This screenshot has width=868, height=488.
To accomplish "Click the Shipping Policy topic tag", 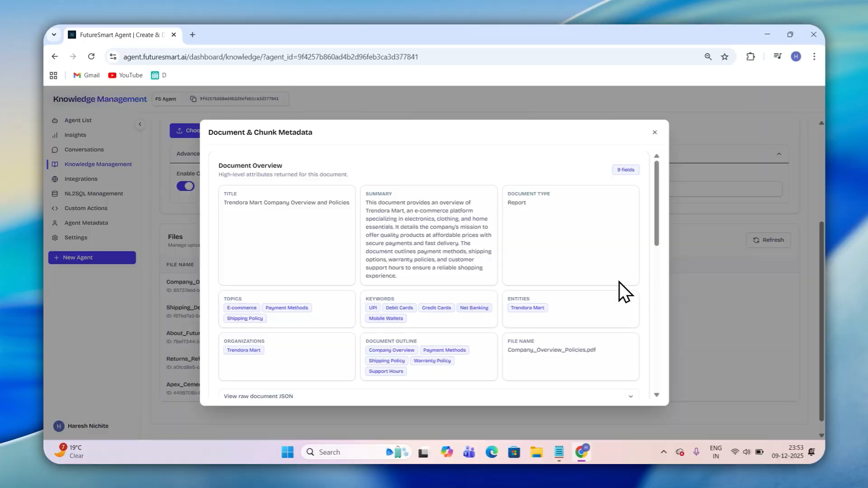I will (245, 318).
